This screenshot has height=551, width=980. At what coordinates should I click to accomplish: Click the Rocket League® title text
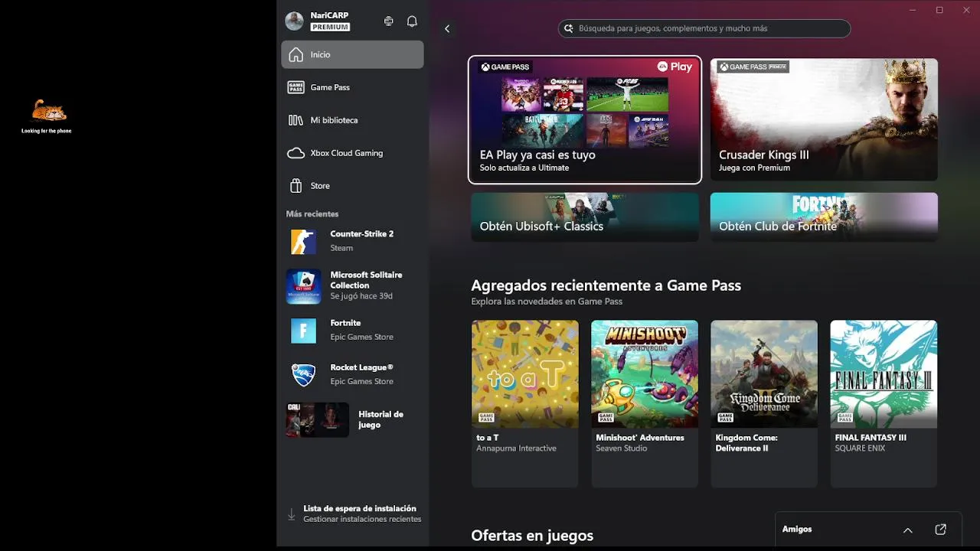pos(361,367)
